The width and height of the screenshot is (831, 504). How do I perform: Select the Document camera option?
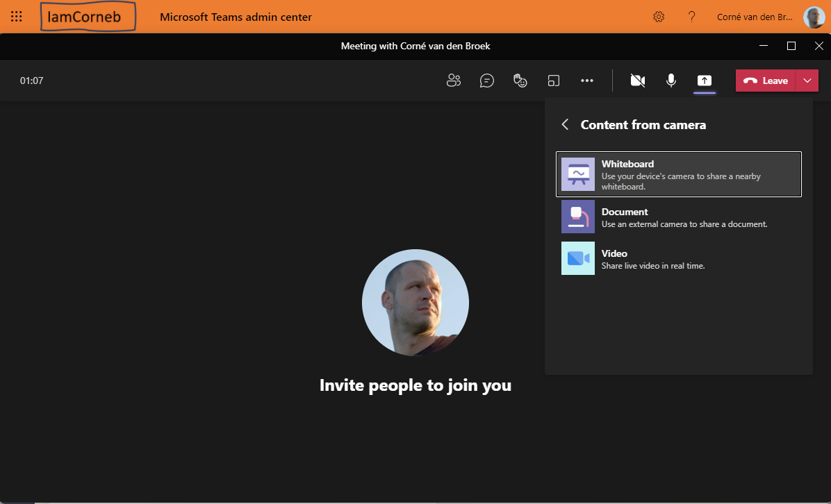pos(678,217)
